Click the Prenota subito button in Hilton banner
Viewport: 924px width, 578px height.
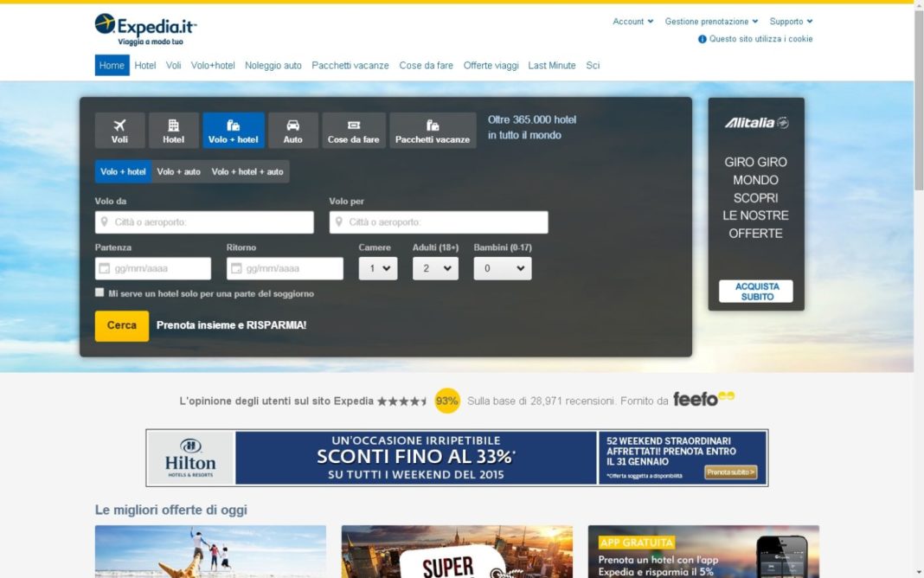click(x=731, y=472)
